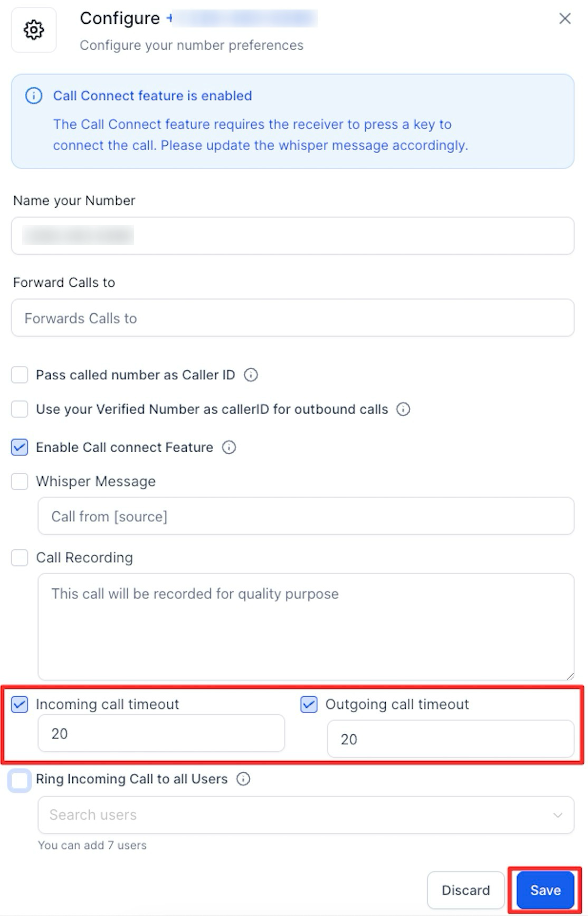This screenshot has height=916, width=588.
Task: Uncheck Outgoing call timeout
Action: pyautogui.click(x=309, y=705)
